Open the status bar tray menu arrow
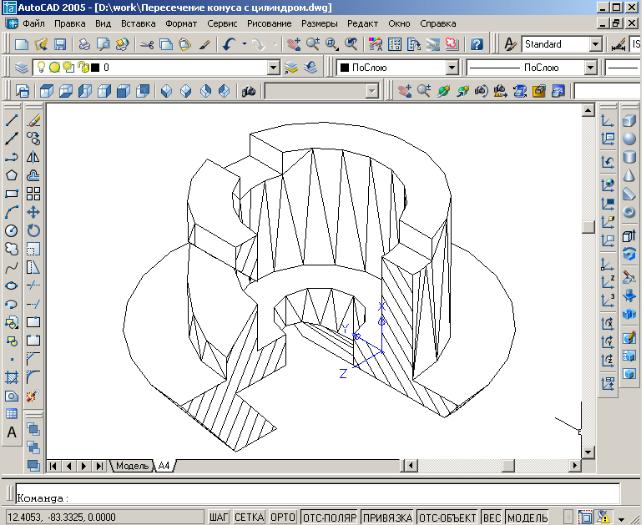The width and height of the screenshot is (642, 525). point(622,519)
